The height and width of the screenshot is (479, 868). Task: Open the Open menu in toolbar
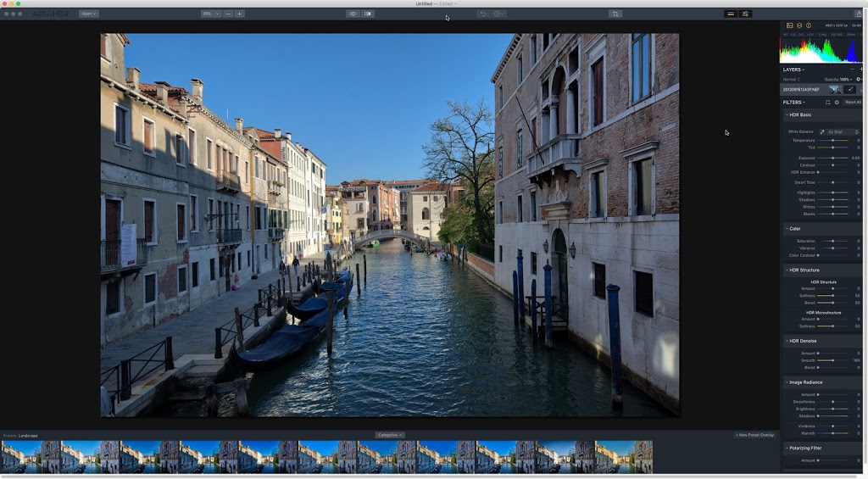click(88, 14)
